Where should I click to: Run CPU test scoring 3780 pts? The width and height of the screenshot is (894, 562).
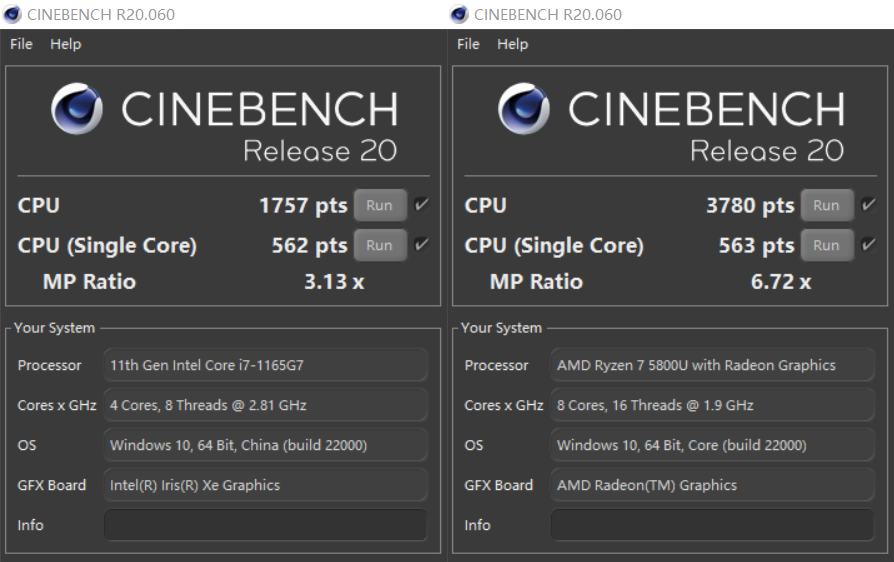click(x=827, y=205)
